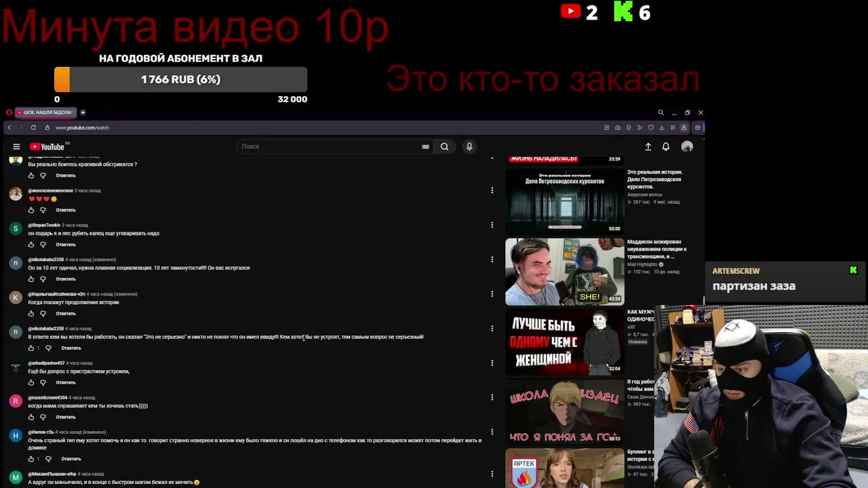
Task: Reply to the arkadipavlov457 comment
Action: (x=66, y=382)
